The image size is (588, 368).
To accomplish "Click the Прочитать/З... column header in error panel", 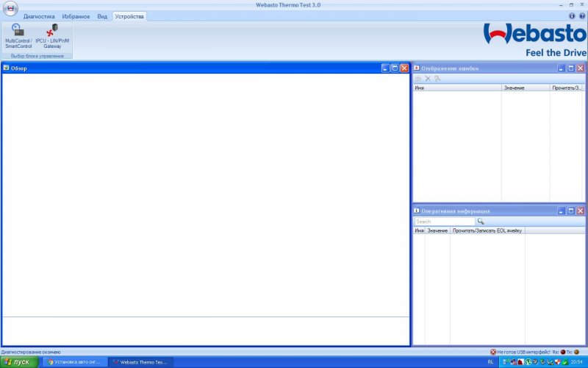I will (567, 88).
